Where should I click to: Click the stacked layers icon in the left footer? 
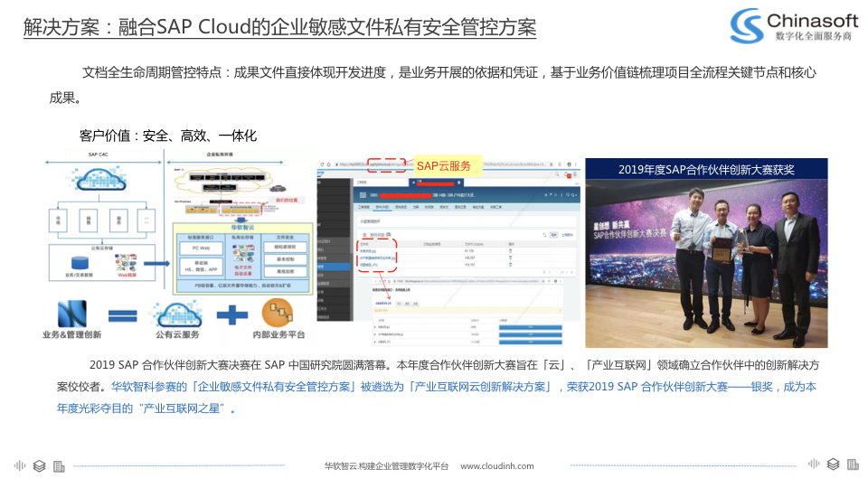point(39,466)
